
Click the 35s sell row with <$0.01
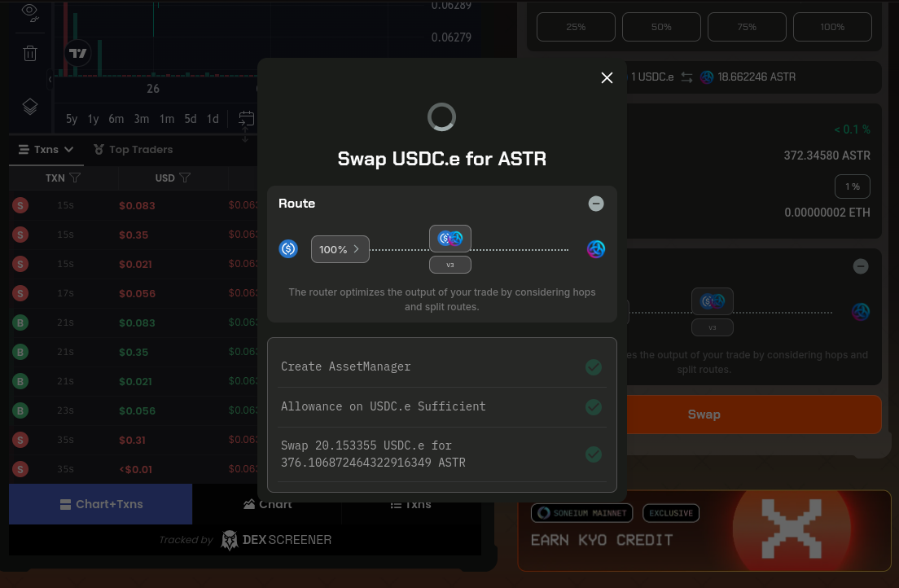(x=133, y=469)
